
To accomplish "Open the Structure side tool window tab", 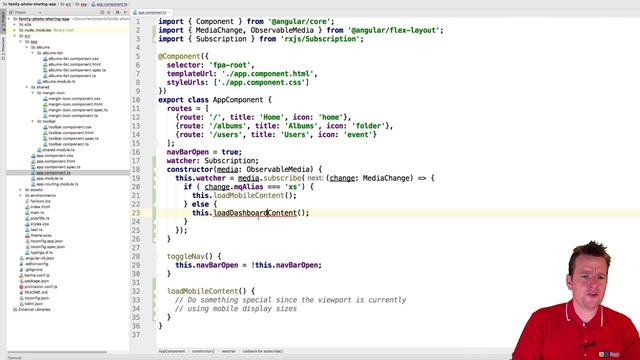I will coord(3,48).
